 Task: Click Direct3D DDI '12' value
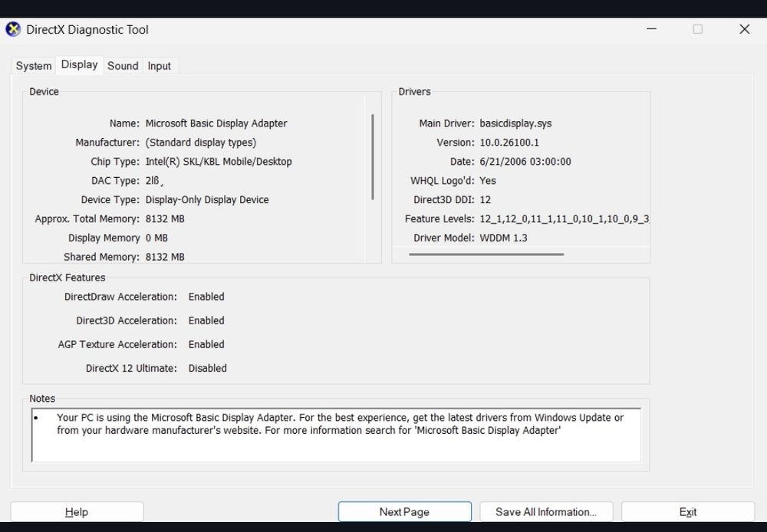[x=486, y=199]
